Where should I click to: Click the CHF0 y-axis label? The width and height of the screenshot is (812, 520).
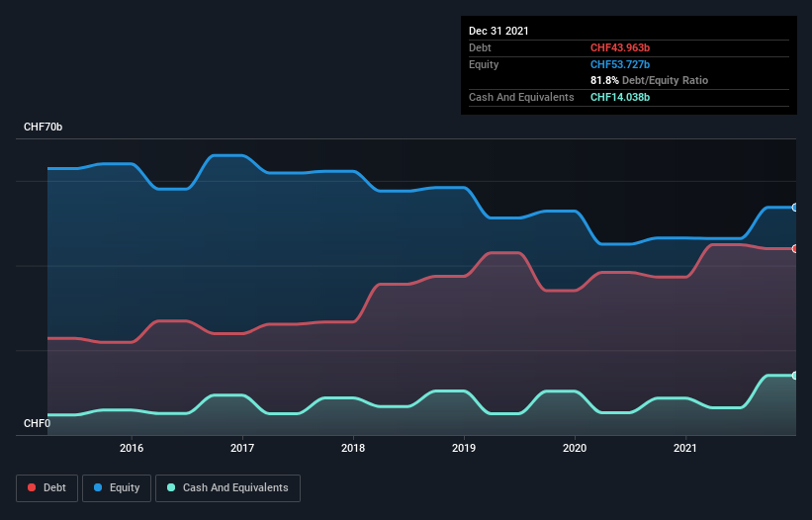click(38, 423)
